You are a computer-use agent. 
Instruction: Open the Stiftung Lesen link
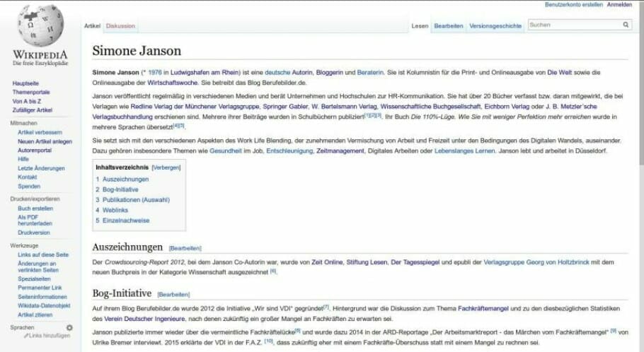(367, 262)
